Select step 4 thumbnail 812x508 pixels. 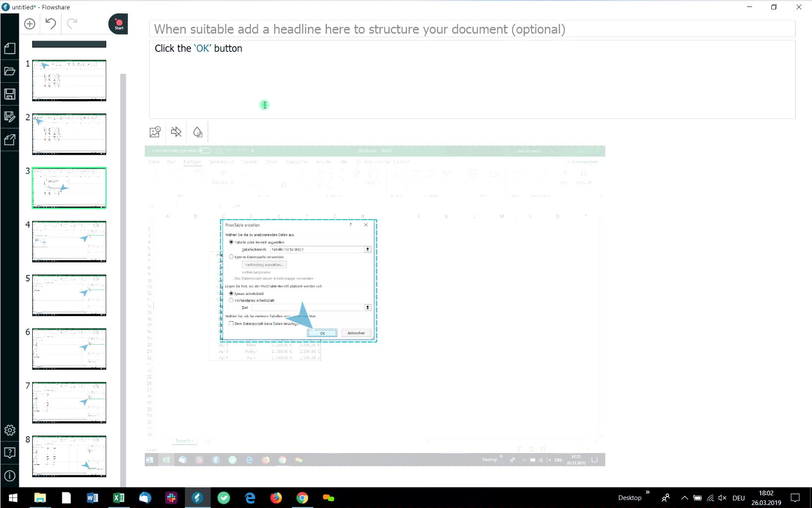(69, 241)
